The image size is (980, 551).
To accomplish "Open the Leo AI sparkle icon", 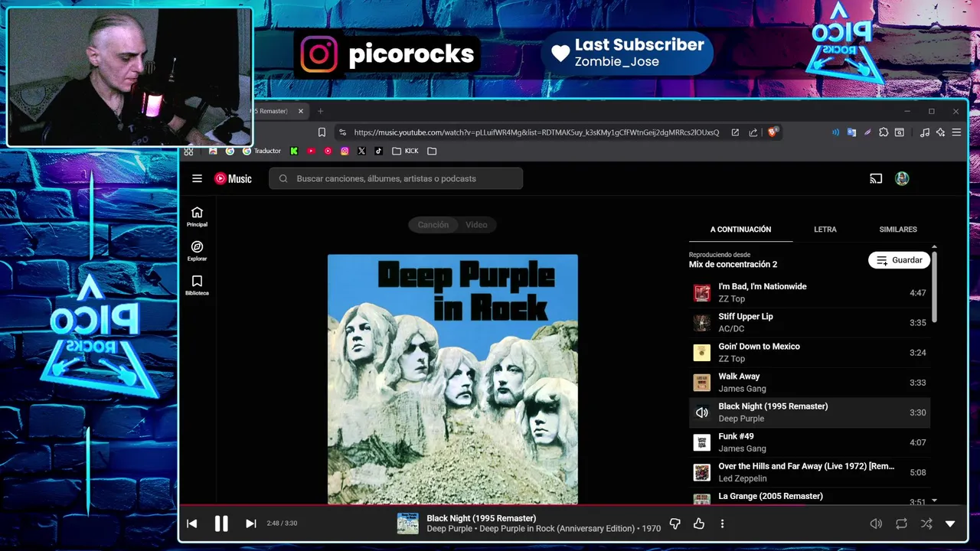I will click(x=940, y=132).
